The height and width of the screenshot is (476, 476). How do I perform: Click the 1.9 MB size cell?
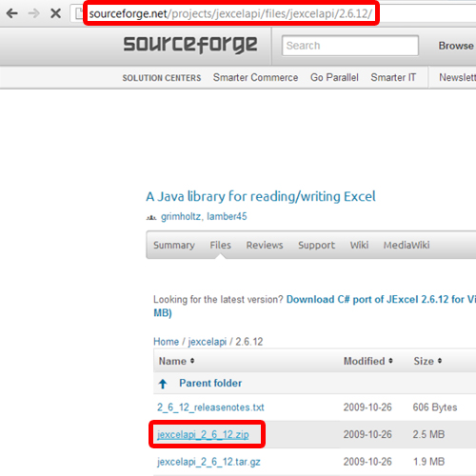428,462
